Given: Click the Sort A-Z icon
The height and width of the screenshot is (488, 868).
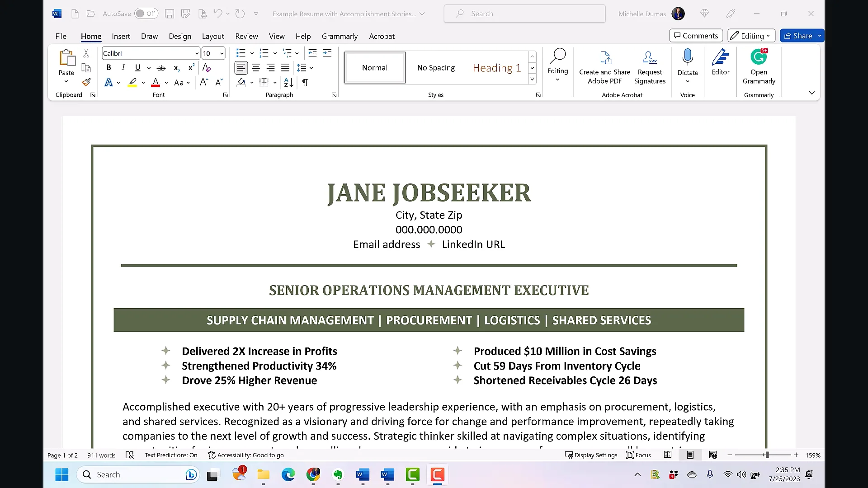Looking at the screenshot, I should coord(288,82).
